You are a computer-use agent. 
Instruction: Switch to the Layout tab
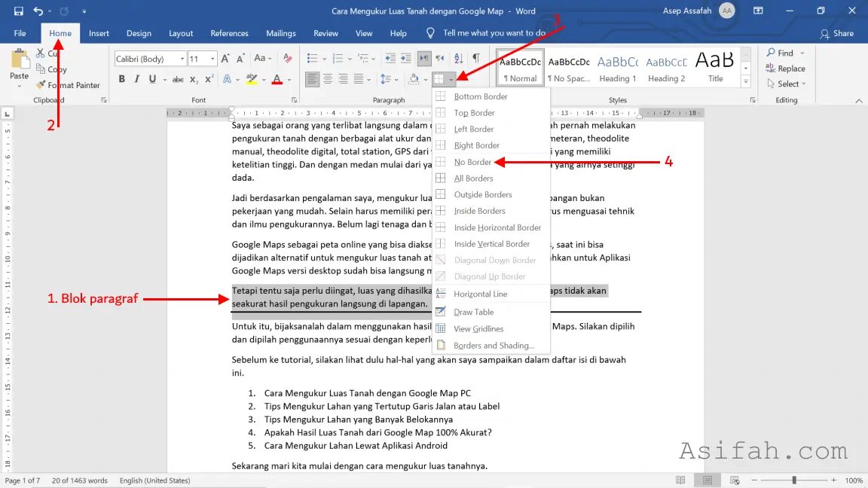pos(181,33)
